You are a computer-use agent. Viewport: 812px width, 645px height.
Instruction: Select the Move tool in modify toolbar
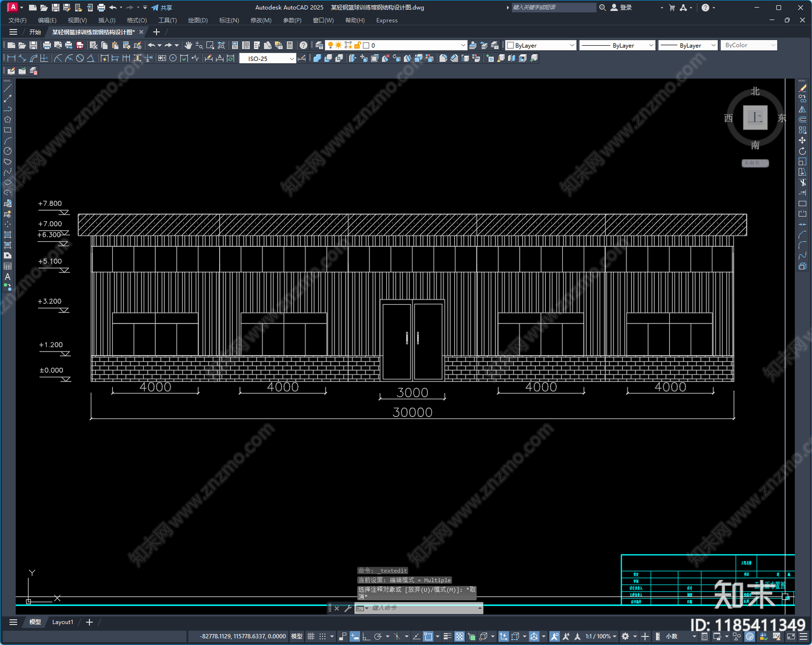(x=802, y=141)
